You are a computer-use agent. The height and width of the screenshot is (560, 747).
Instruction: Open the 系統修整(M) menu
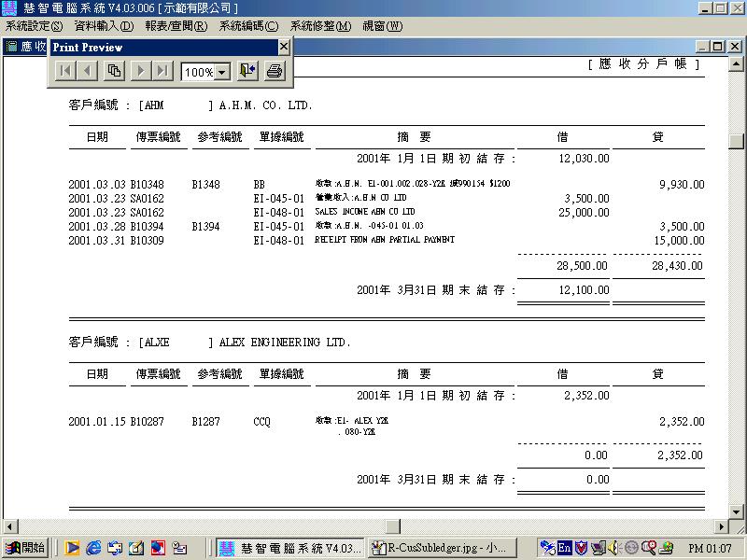pyautogui.click(x=320, y=26)
